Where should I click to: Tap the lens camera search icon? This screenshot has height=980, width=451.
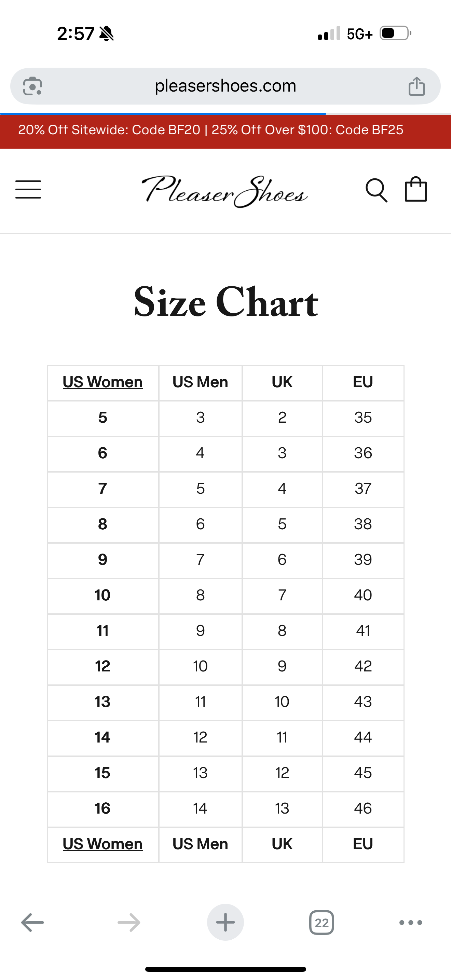pos(33,86)
